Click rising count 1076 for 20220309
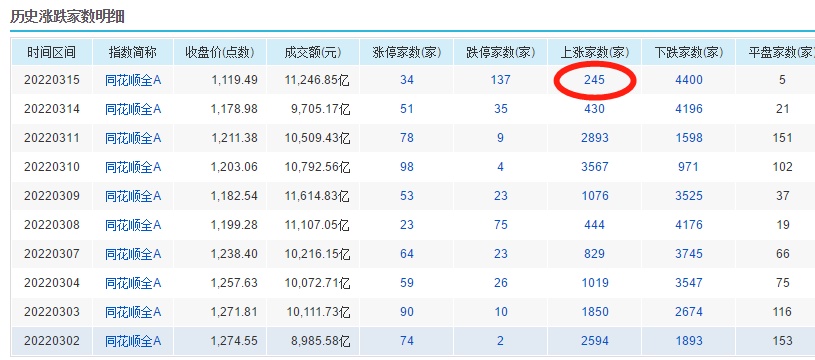Image resolution: width=815 pixels, height=360 pixels. tap(595, 196)
